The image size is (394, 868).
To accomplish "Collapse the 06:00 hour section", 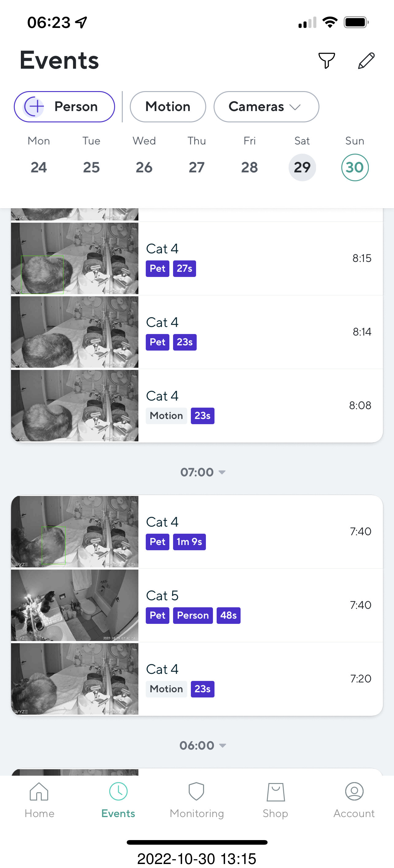I will tap(203, 745).
